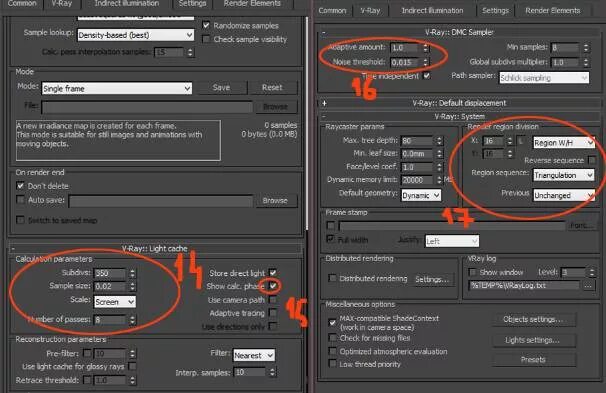Adjust Min samples spinner arrows
Image resolution: width=606 pixels, height=393 pixels.
point(586,48)
